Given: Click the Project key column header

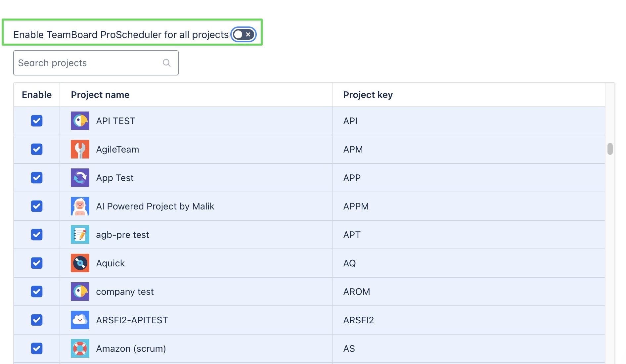Looking at the screenshot, I should tap(368, 95).
